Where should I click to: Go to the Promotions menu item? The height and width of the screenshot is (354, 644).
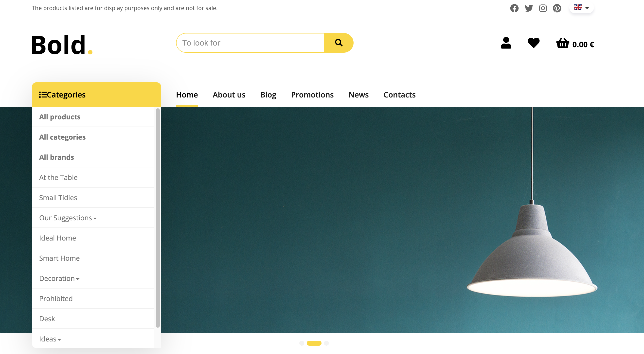click(x=312, y=95)
